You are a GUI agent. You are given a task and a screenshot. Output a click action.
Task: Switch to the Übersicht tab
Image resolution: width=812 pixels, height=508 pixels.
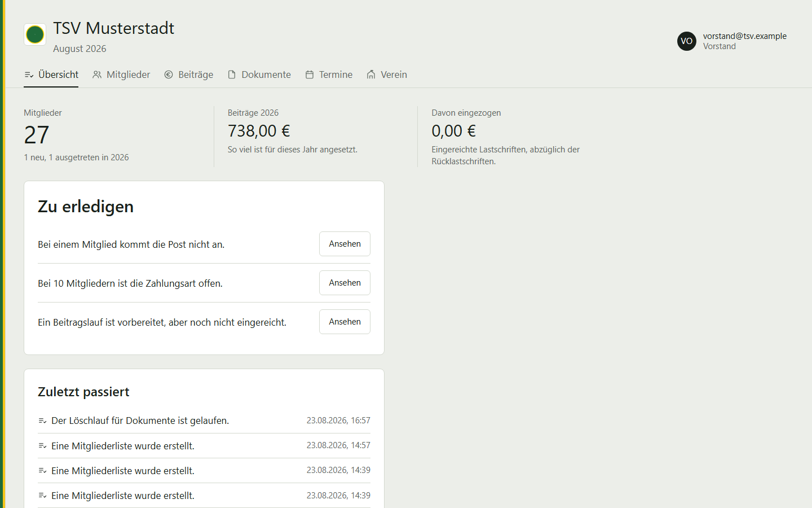(51, 75)
